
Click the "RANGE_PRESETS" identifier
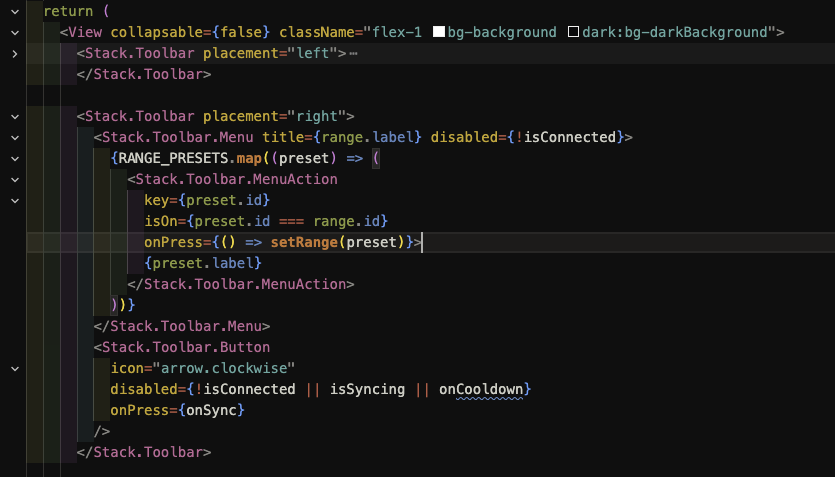pyautogui.click(x=173, y=158)
